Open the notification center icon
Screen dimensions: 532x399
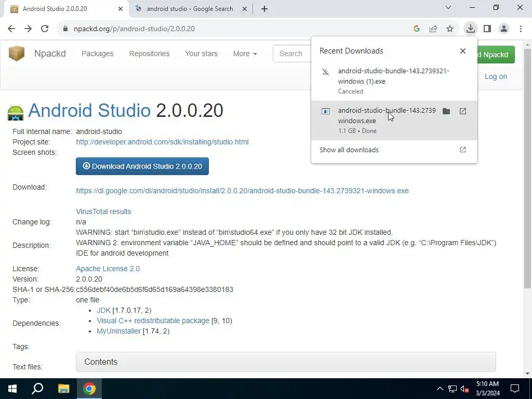pos(515,389)
